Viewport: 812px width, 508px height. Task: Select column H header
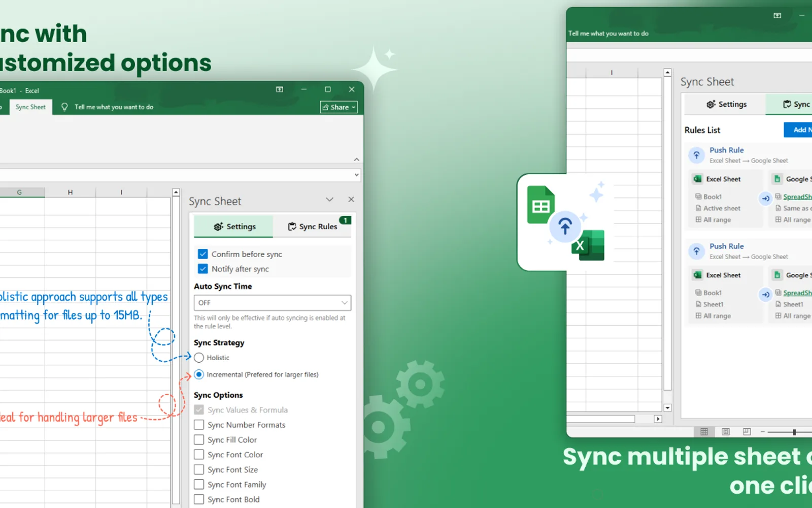(70, 192)
